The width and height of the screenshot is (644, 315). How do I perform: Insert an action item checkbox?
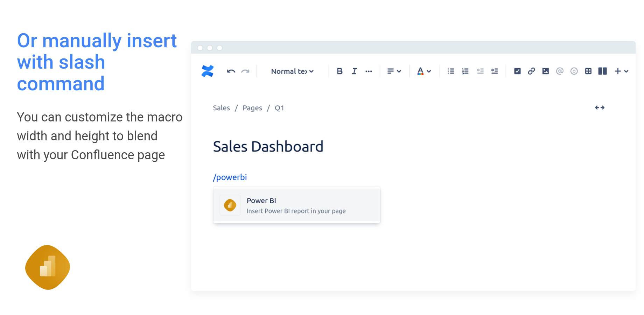click(517, 71)
